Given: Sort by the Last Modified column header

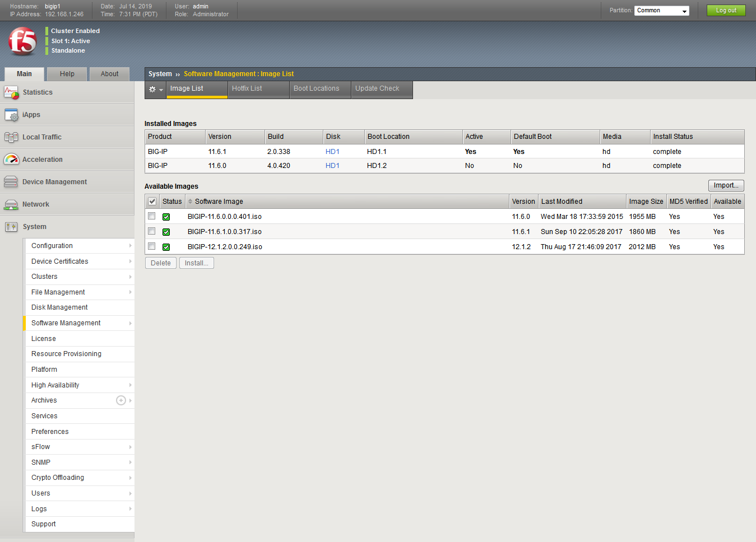Looking at the screenshot, I should (582, 202).
